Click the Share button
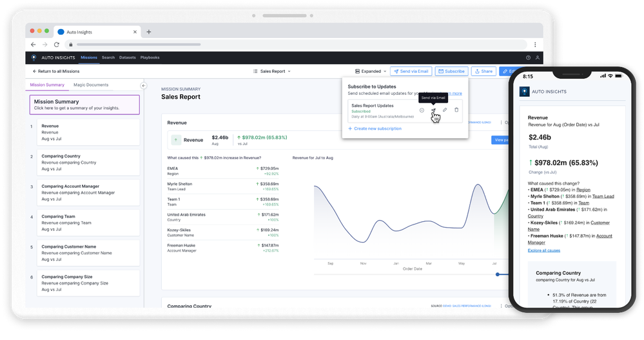Screen dimensions: 644x340 click(x=484, y=71)
